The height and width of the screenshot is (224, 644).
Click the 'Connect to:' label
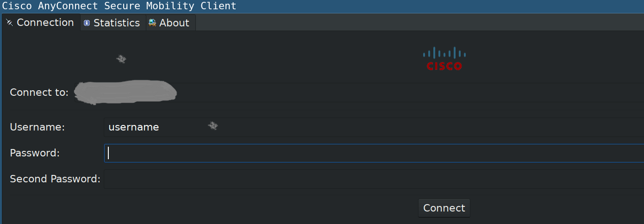pos(39,92)
